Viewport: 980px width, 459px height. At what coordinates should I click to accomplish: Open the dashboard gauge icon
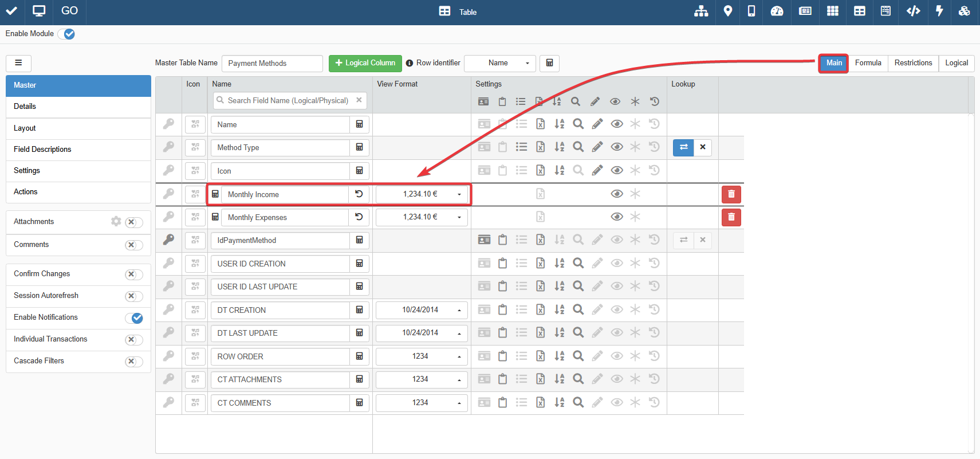[x=777, y=11]
